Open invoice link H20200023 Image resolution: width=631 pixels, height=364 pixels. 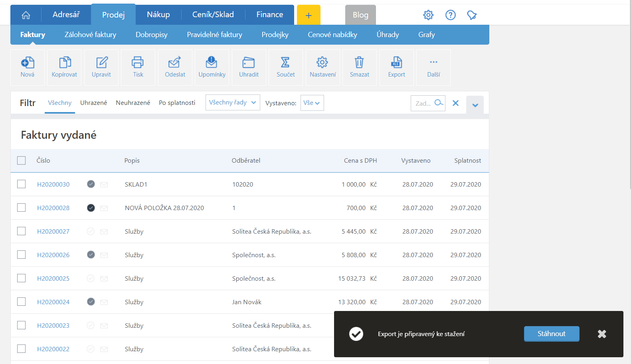[x=53, y=326]
